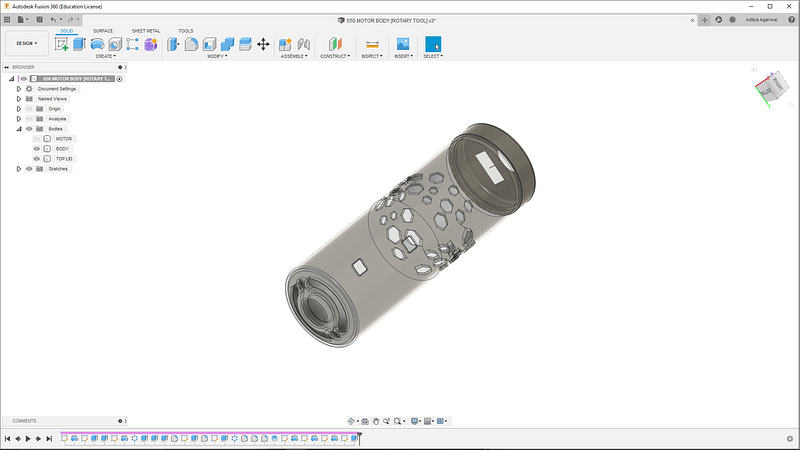Click the New Component icon
Image resolution: width=800 pixels, height=450 pixels.
click(x=285, y=44)
